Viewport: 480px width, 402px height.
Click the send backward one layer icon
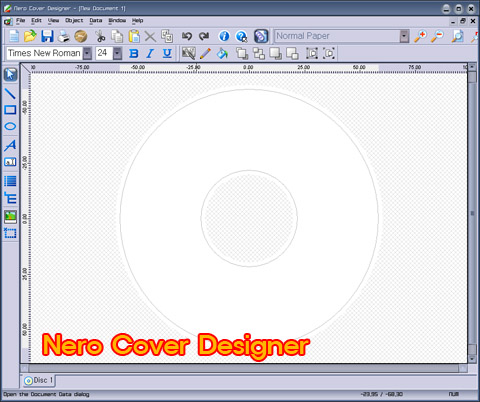(292, 53)
